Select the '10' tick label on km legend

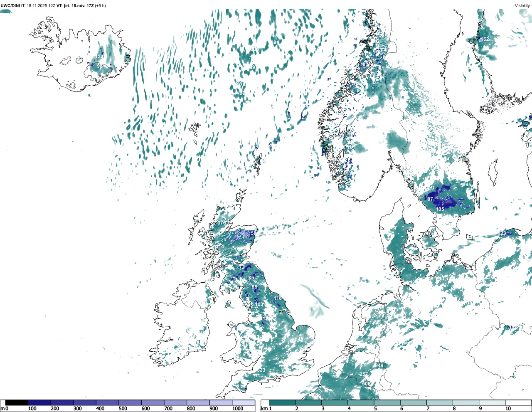508,409
